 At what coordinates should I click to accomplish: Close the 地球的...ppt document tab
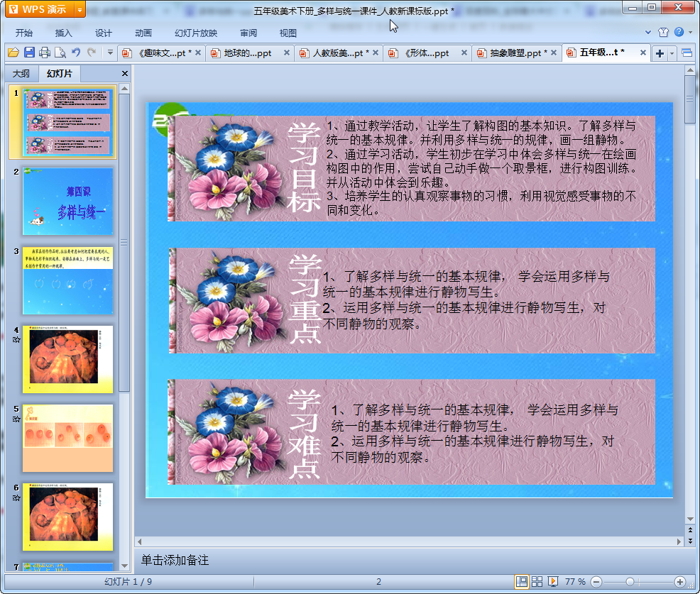[x=287, y=53]
